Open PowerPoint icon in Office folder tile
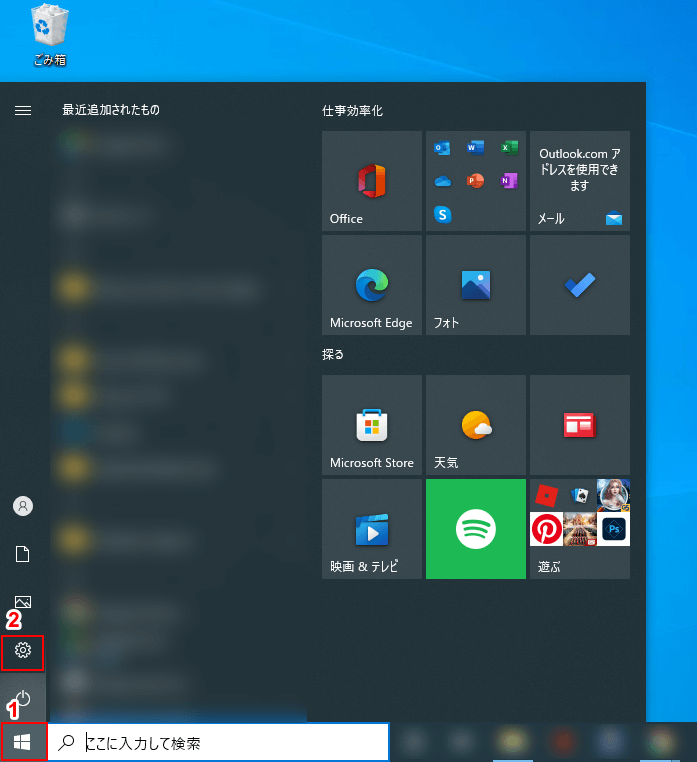The width and height of the screenshot is (697, 762). tap(475, 181)
